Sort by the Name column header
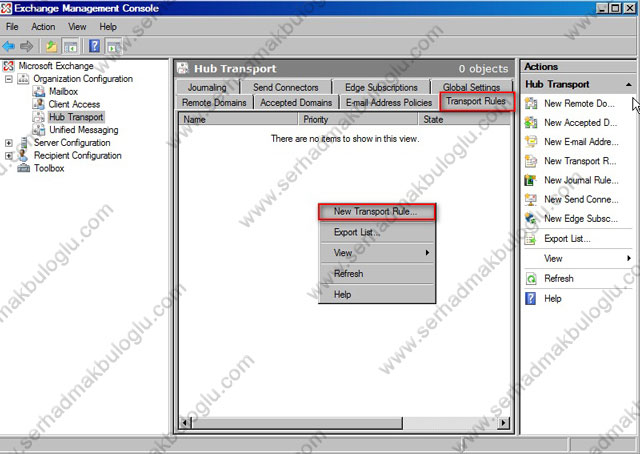This screenshot has width=640, height=454. (238, 119)
